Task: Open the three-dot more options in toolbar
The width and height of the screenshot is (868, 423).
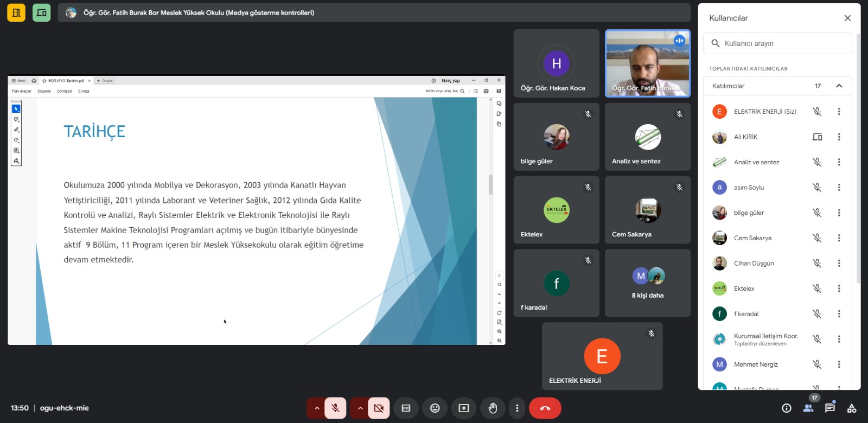Action: 517,408
